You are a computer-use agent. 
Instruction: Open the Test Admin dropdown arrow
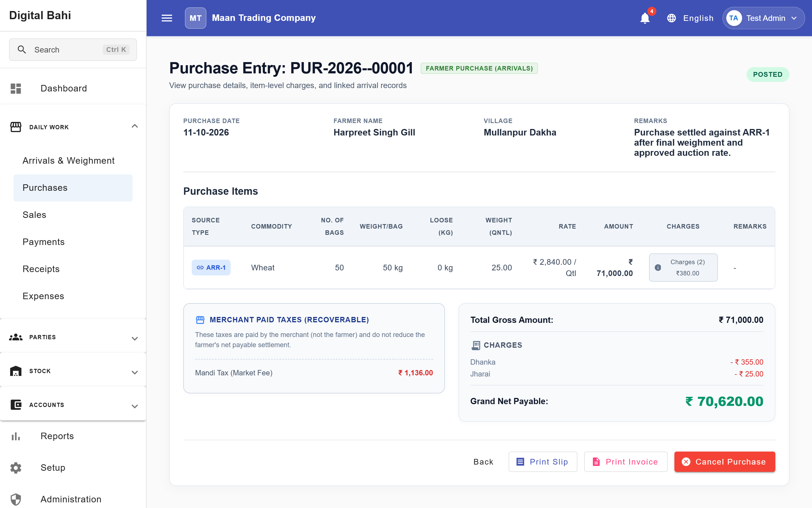click(794, 18)
